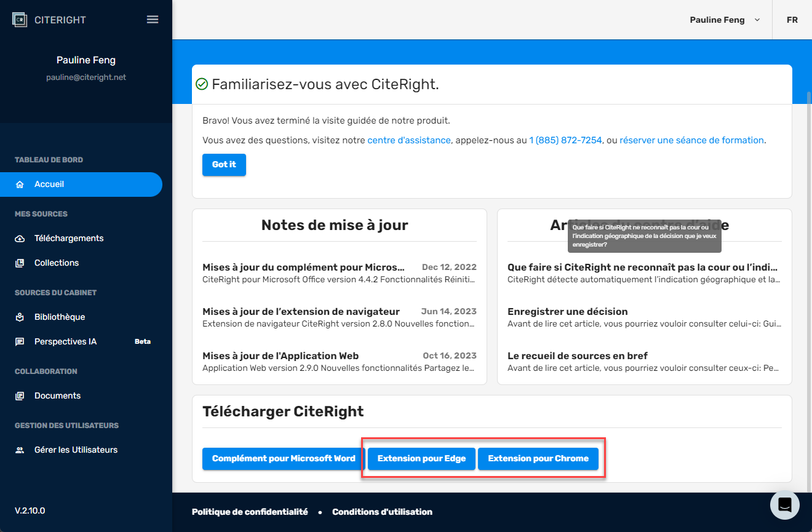Click Extension pour Edge button
Screen dimensions: 812x532
click(x=421, y=458)
